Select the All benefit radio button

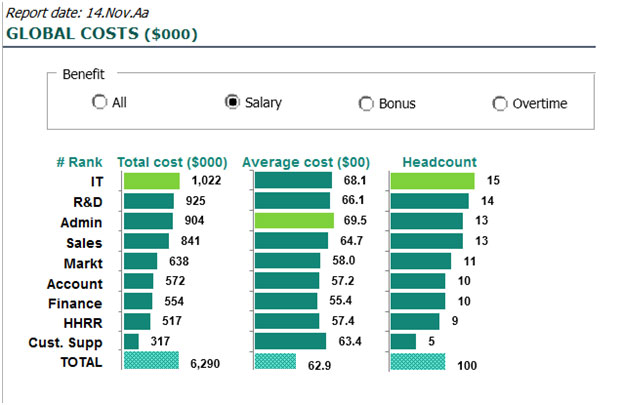99,102
